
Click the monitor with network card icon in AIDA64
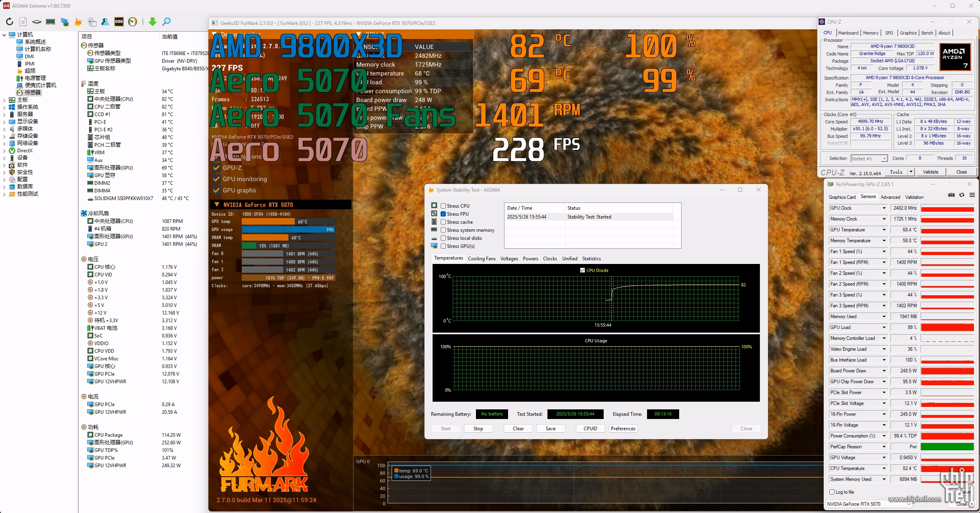[x=64, y=22]
